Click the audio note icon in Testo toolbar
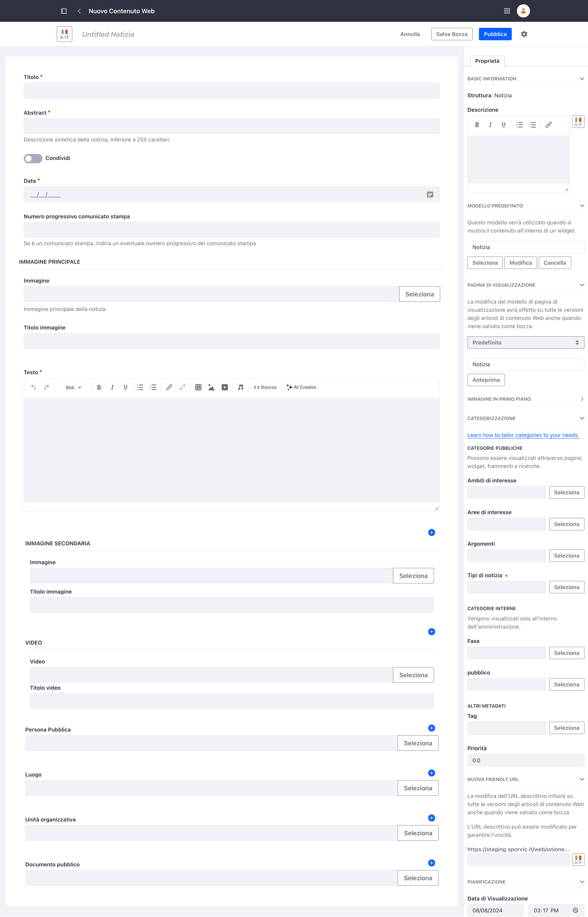Viewport: 588px width, 917px height. (x=241, y=387)
